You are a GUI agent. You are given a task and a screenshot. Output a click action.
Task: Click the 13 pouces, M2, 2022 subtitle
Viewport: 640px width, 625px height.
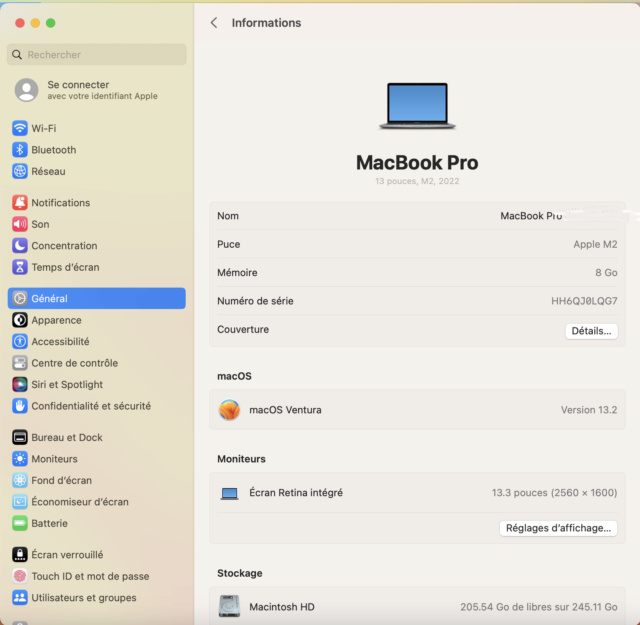click(x=417, y=181)
